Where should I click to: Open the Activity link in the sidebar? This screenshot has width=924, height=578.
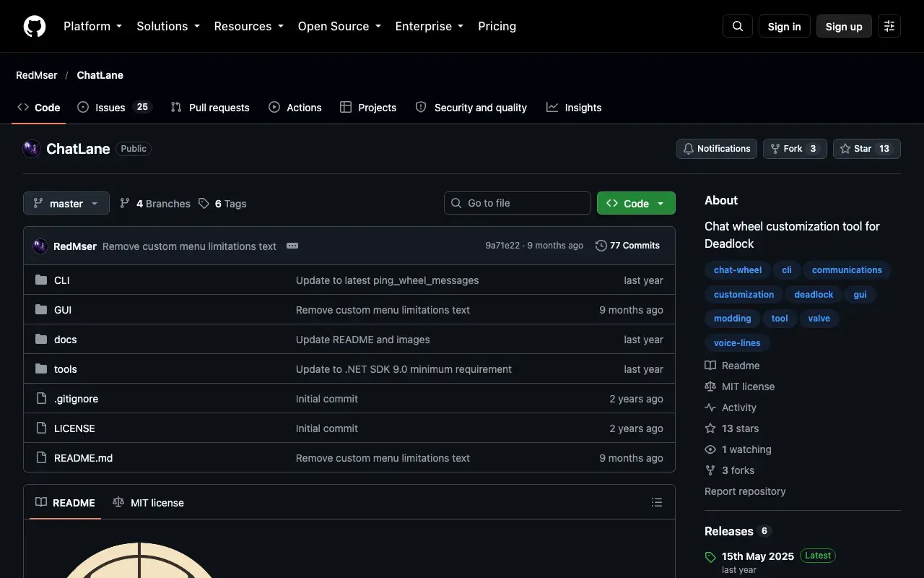(731, 407)
